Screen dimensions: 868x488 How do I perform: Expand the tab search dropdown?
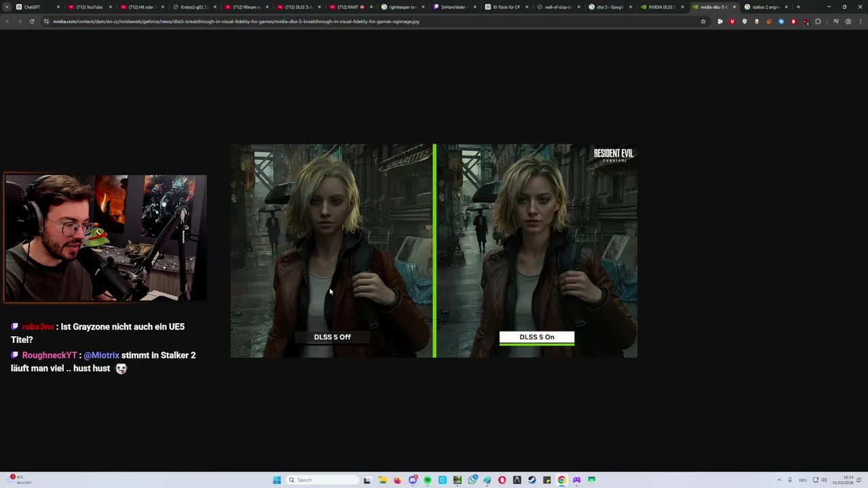click(7, 7)
